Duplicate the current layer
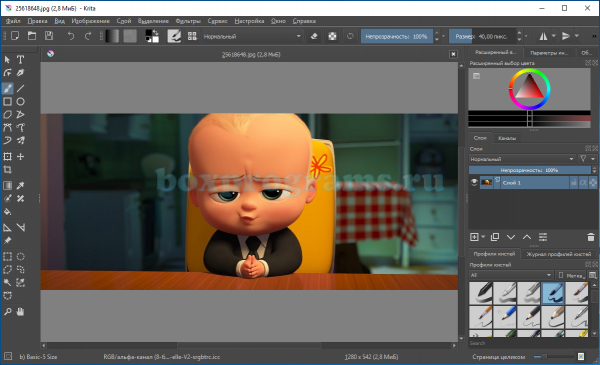 pyautogui.click(x=495, y=237)
